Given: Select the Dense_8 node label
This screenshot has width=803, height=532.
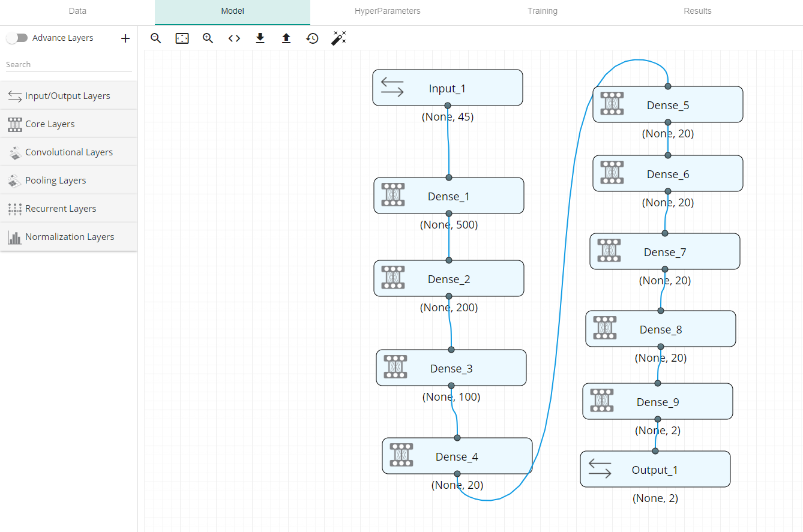Looking at the screenshot, I should coord(661,329).
